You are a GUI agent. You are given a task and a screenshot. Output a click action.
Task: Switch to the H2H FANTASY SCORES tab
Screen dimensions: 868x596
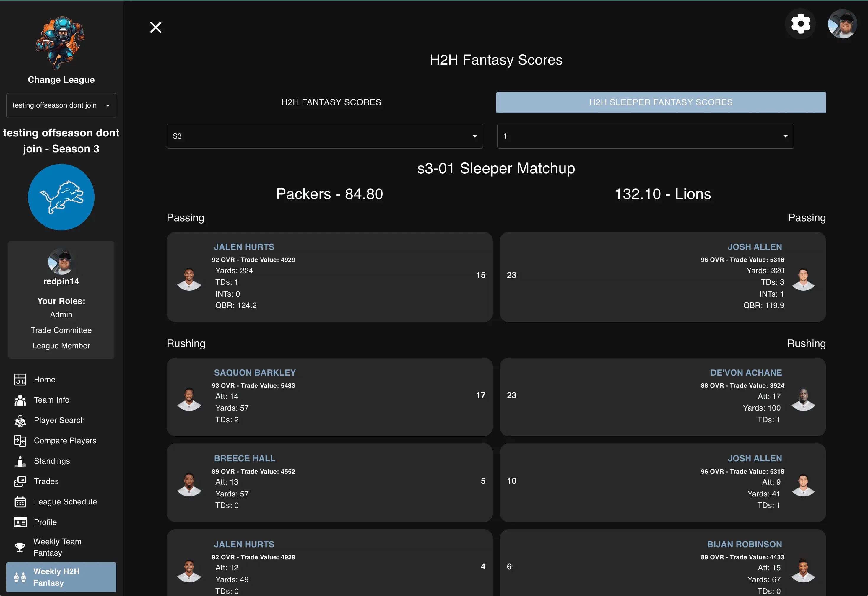coord(331,102)
